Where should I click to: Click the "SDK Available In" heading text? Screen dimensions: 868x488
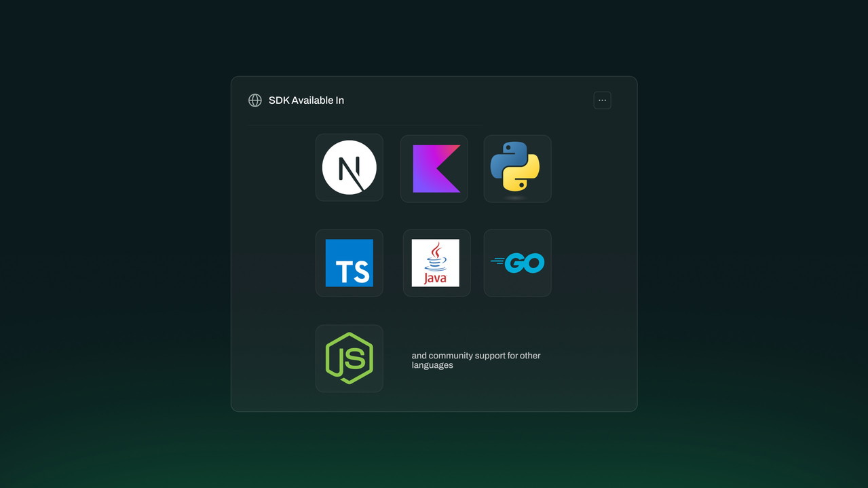click(306, 100)
